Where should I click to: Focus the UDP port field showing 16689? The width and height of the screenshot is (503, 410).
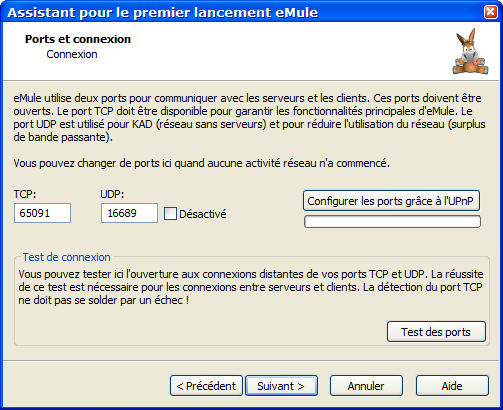[129, 213]
